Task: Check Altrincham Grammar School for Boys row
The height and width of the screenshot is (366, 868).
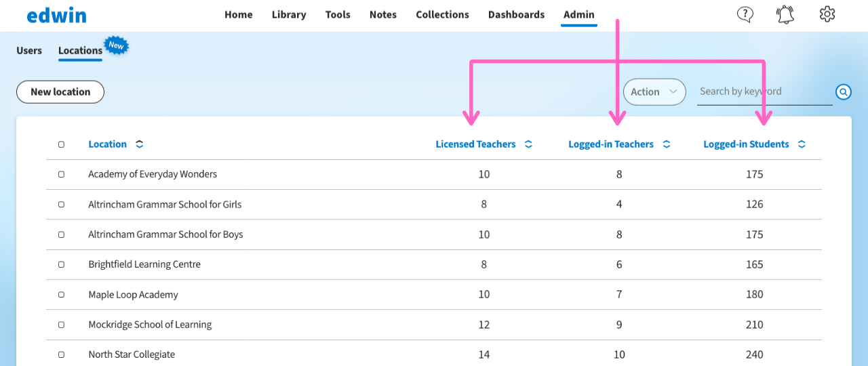Action: click(61, 235)
